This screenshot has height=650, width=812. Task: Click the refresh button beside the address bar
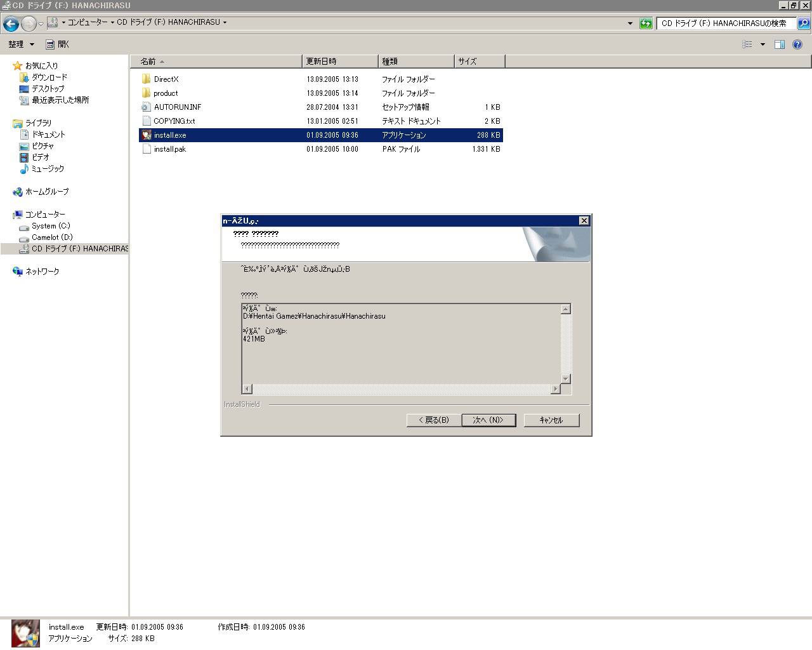646,23
